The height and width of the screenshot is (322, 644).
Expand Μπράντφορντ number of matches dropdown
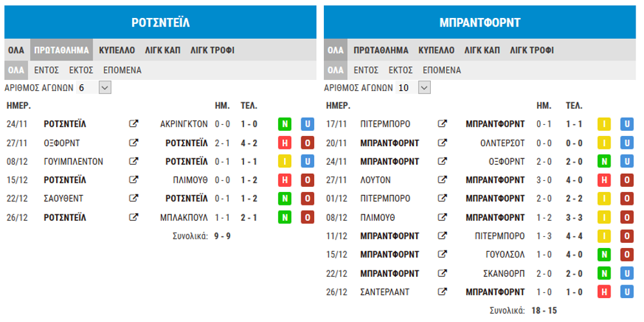[424, 88]
